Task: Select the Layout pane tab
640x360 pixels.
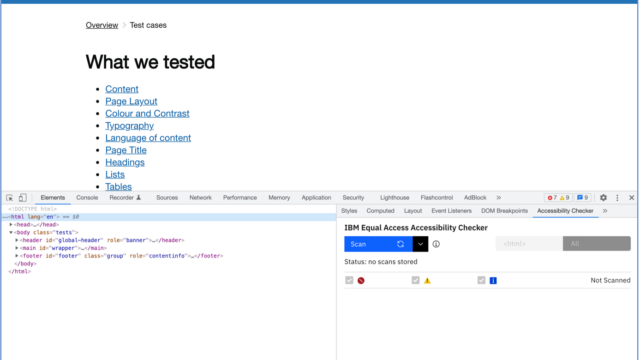Action: pos(413,211)
